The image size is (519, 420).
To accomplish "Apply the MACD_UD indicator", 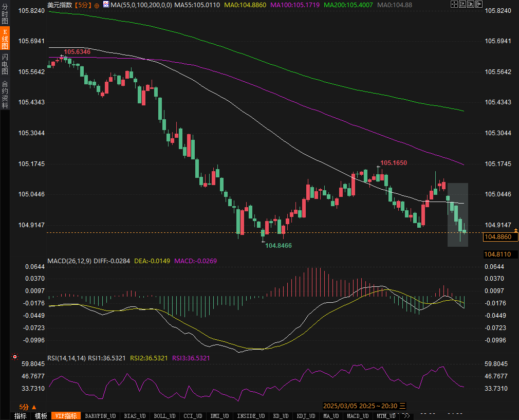I will pos(357,416).
